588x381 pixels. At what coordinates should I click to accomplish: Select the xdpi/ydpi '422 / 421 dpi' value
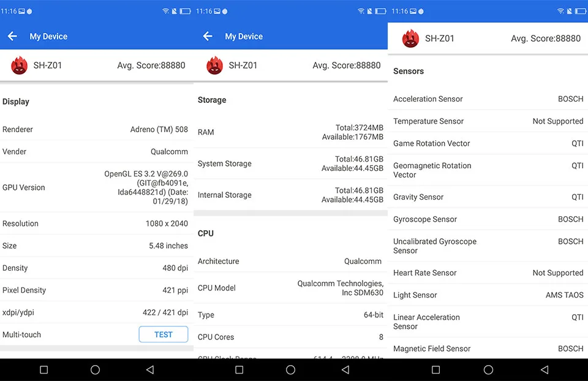pyautogui.click(x=165, y=312)
